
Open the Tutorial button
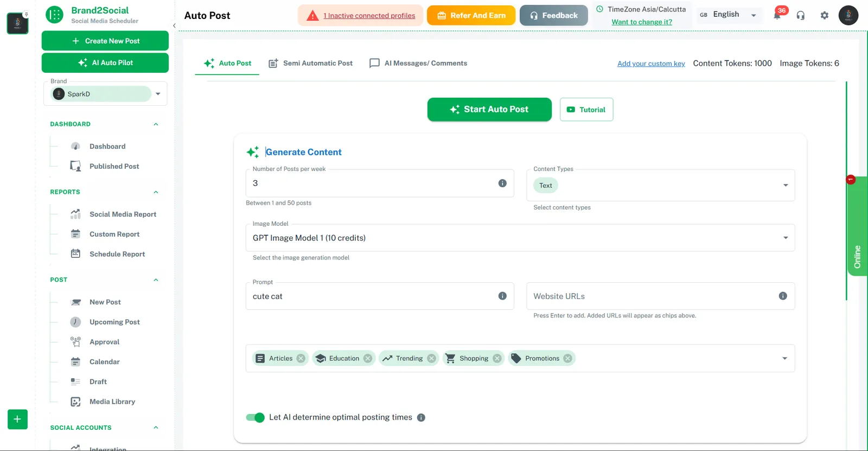[586, 110]
